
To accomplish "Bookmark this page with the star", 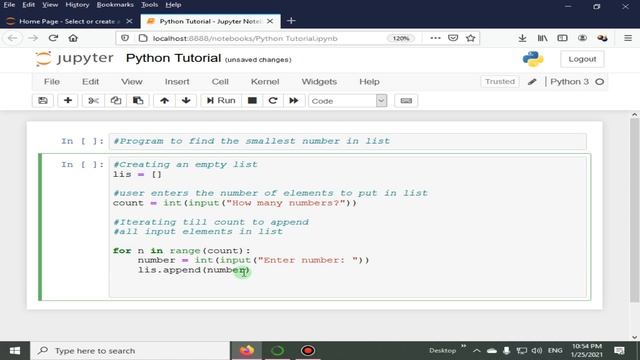I will [x=471, y=38].
